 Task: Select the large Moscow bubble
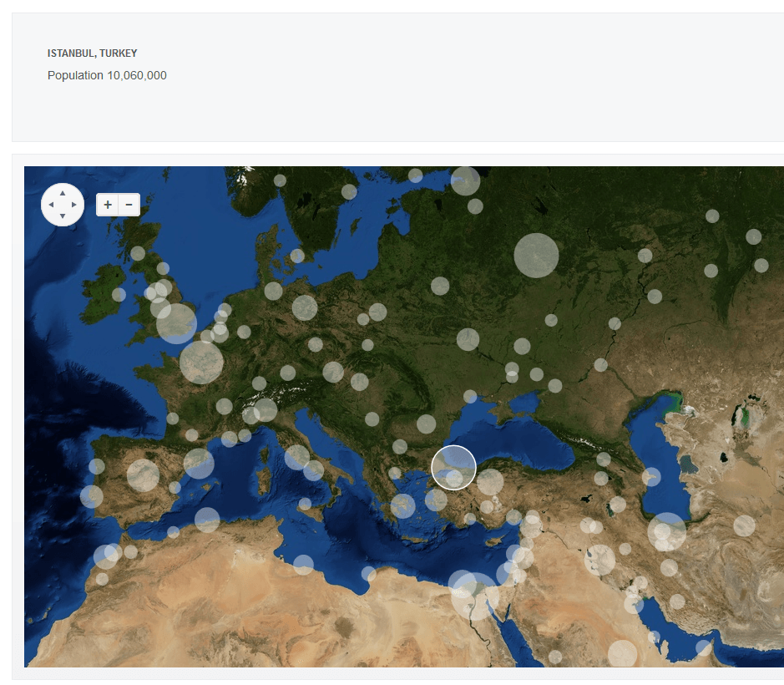536,255
